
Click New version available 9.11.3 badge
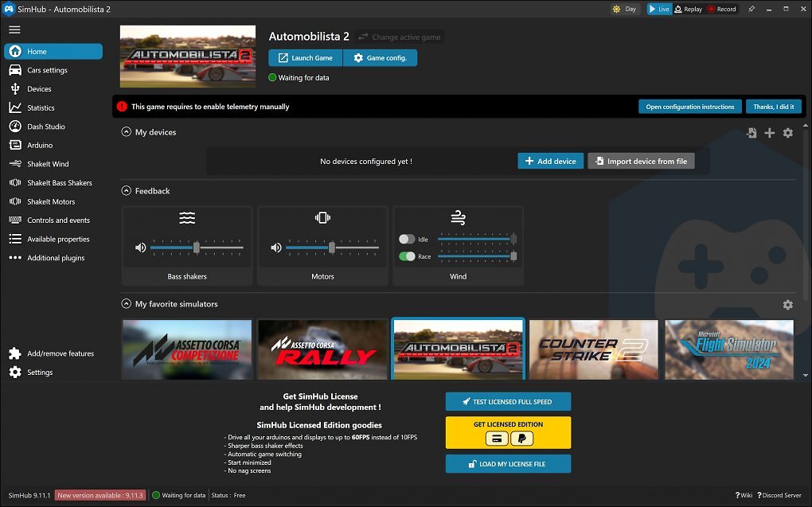coord(100,495)
